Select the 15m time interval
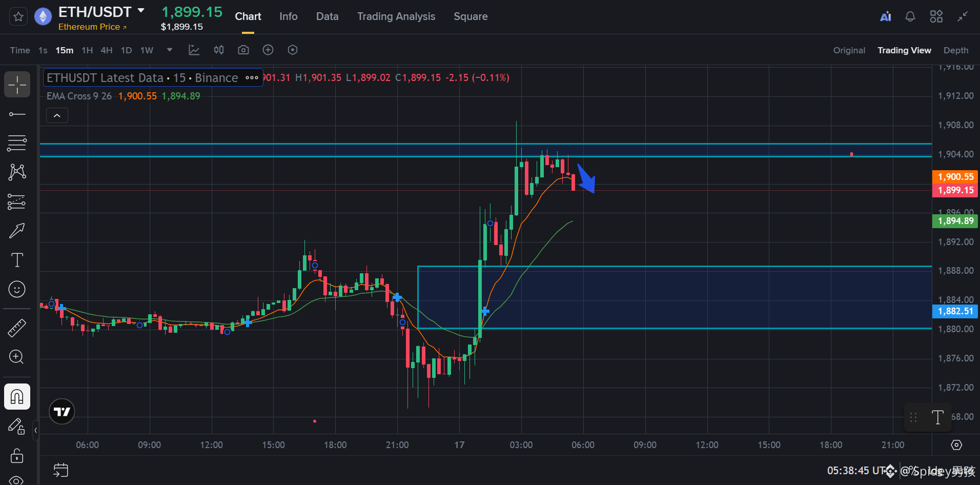Viewport: 980px width, 485px height. (x=65, y=50)
